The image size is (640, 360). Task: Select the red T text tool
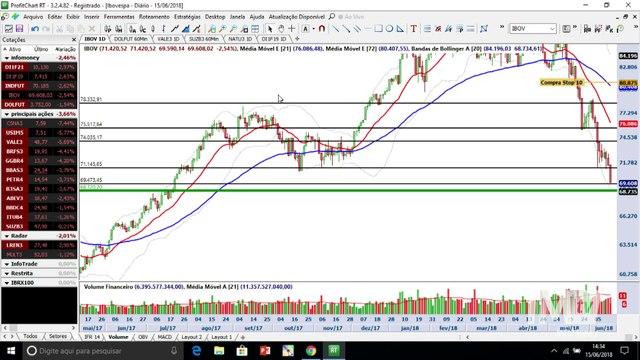tap(413, 29)
